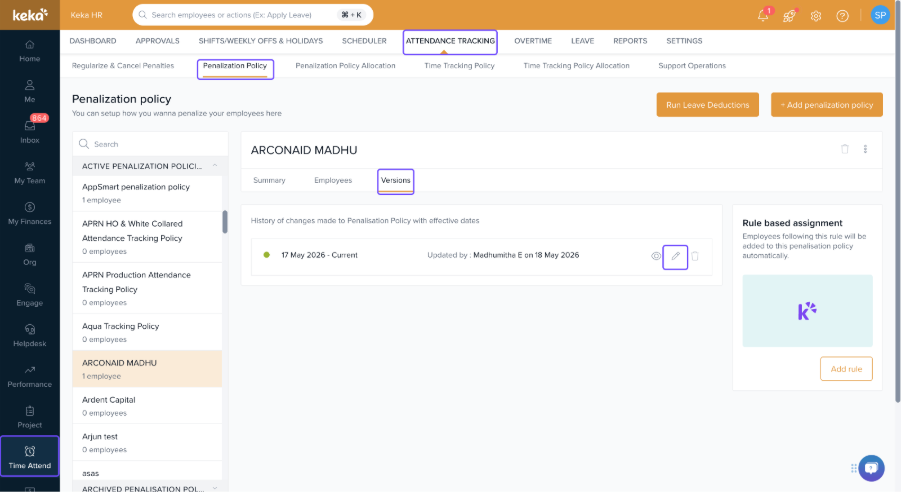Select Aqua Tracking Policy
The image size is (901, 492).
click(147, 332)
